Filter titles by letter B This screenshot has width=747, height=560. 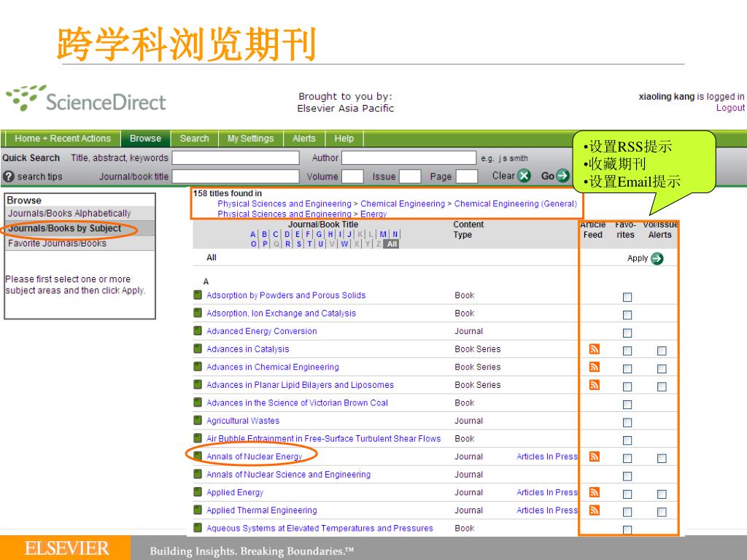[x=264, y=234]
